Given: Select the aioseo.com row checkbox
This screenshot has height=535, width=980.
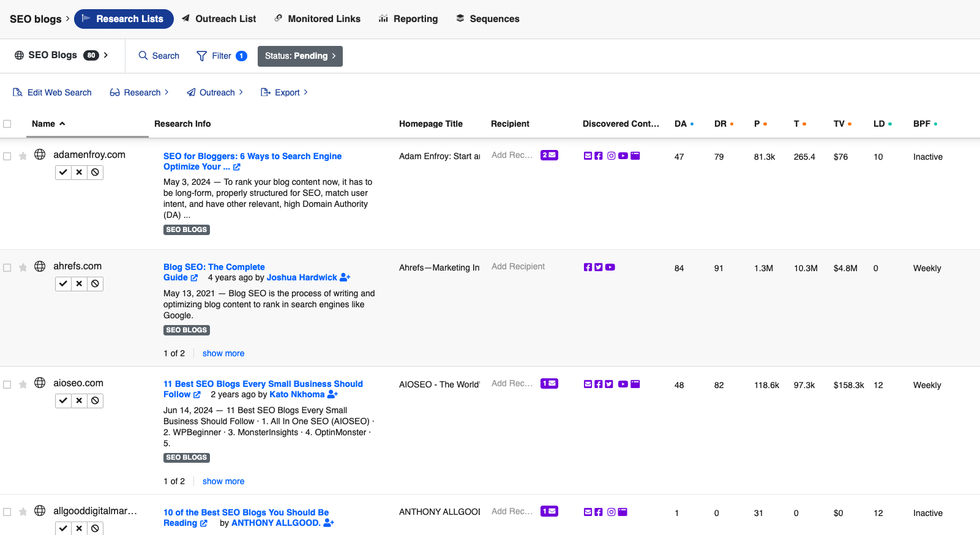Looking at the screenshot, I should tap(7, 385).
